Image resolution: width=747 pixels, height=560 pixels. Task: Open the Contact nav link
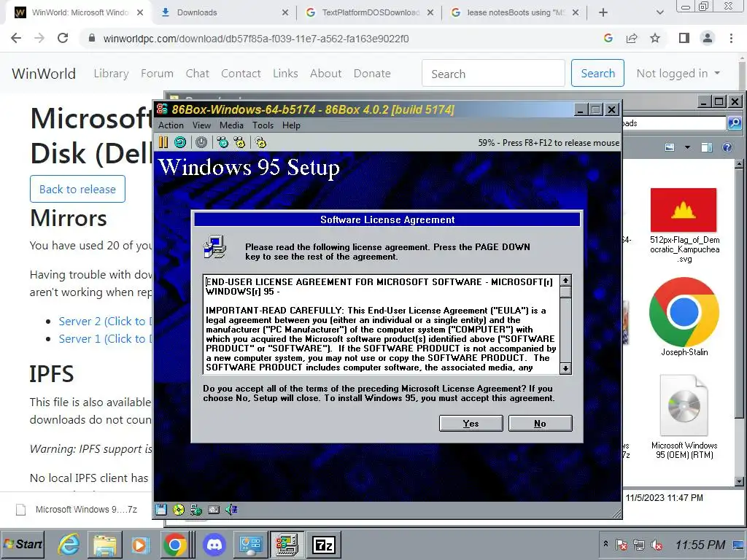pos(241,74)
